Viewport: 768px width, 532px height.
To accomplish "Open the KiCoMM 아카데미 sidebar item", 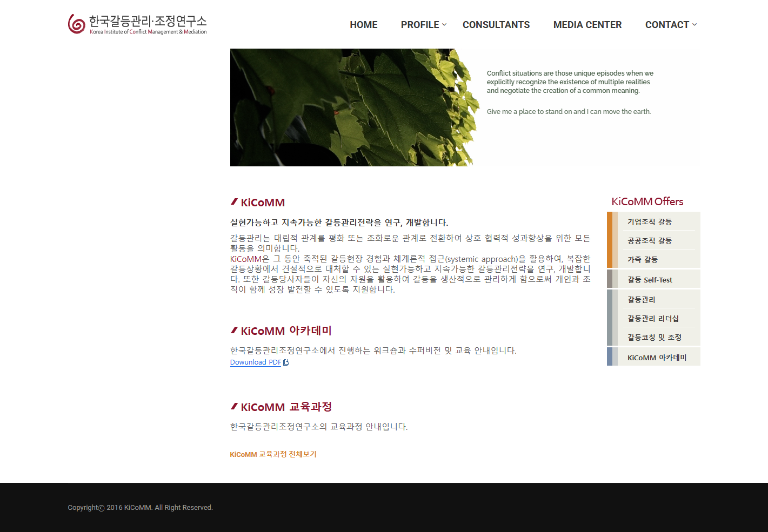I will click(657, 358).
